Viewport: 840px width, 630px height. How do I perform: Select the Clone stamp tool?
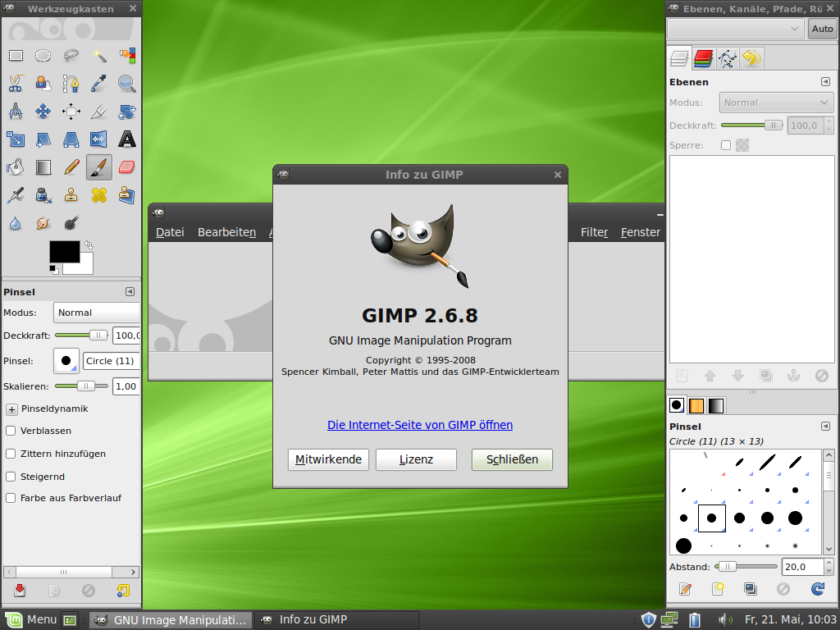(x=71, y=194)
